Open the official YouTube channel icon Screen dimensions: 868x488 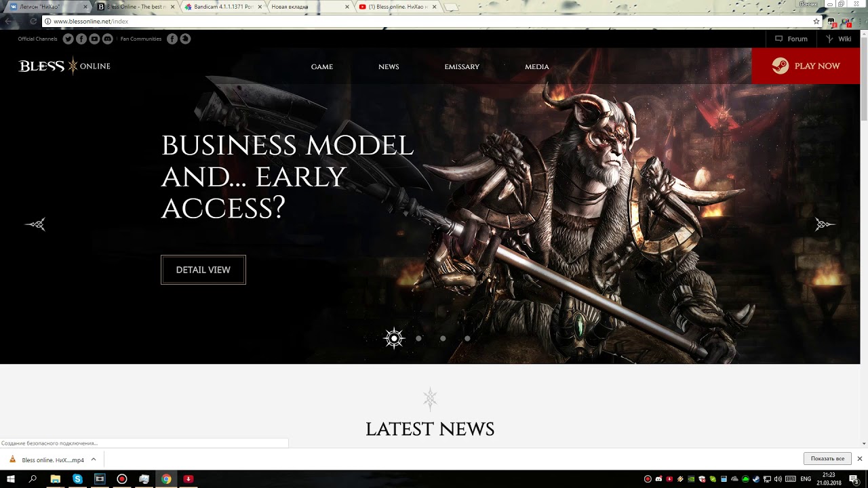[x=94, y=39]
